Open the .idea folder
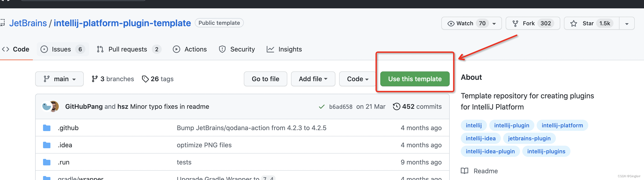 coord(65,145)
